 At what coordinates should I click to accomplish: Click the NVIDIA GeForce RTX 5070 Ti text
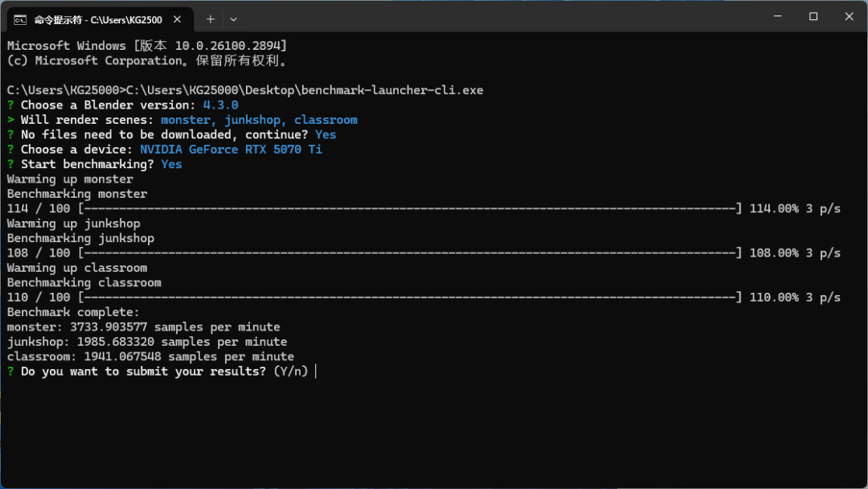pos(231,150)
